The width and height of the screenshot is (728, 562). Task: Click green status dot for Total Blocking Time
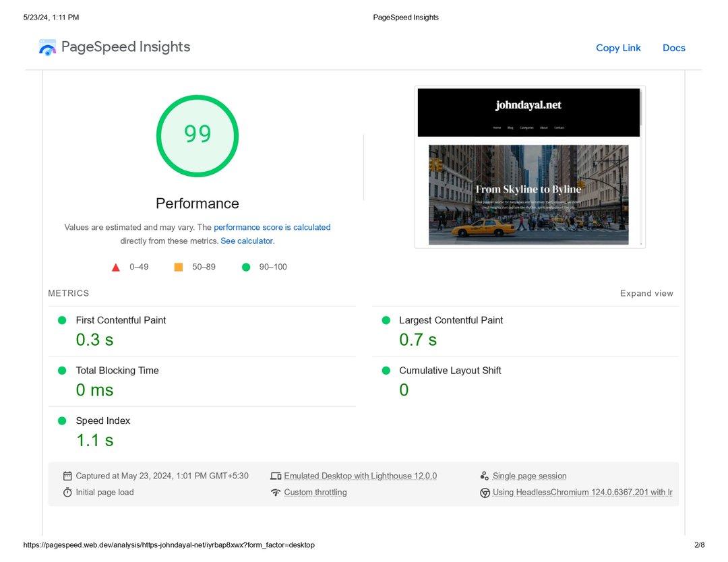click(x=62, y=371)
